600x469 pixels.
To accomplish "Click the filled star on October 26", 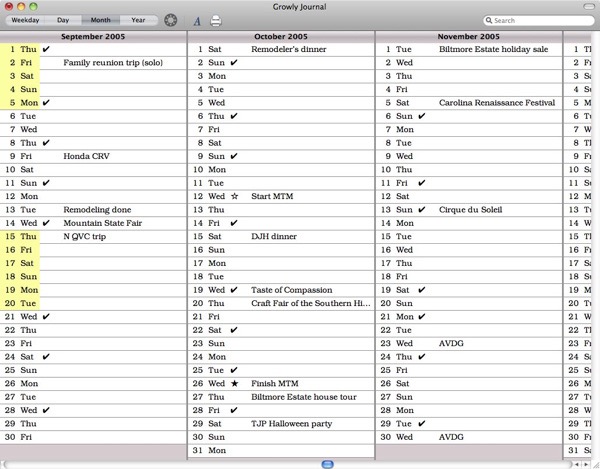I will [x=234, y=383].
